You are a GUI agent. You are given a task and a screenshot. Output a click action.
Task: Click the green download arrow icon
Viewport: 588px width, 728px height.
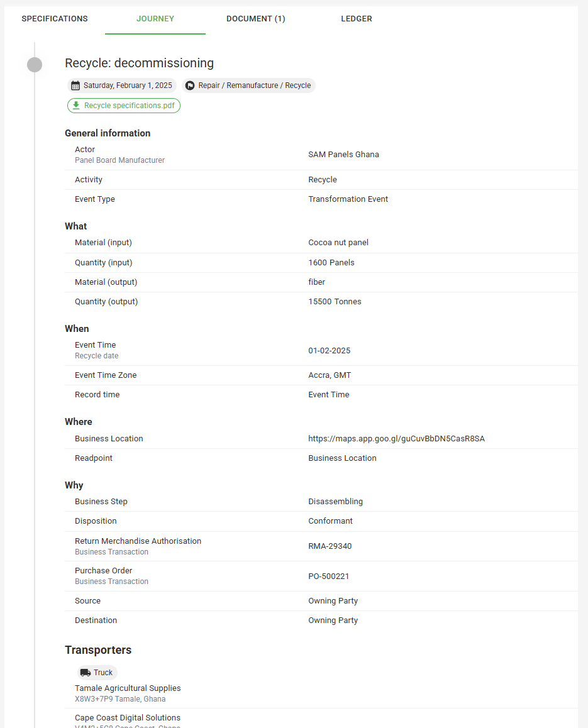click(x=76, y=106)
